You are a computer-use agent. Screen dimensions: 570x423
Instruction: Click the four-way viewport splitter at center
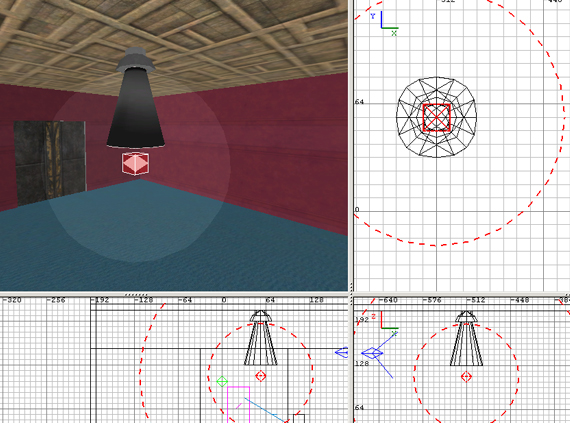(x=351, y=294)
